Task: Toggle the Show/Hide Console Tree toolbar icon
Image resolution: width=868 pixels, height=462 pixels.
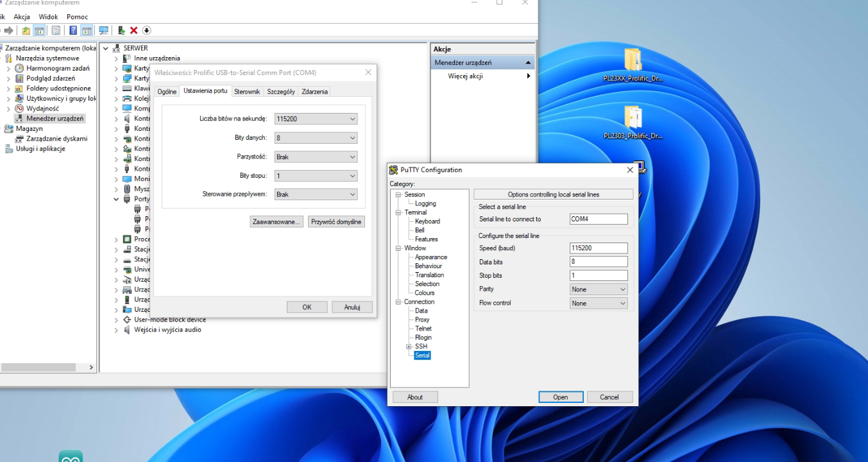Action: 39,30
